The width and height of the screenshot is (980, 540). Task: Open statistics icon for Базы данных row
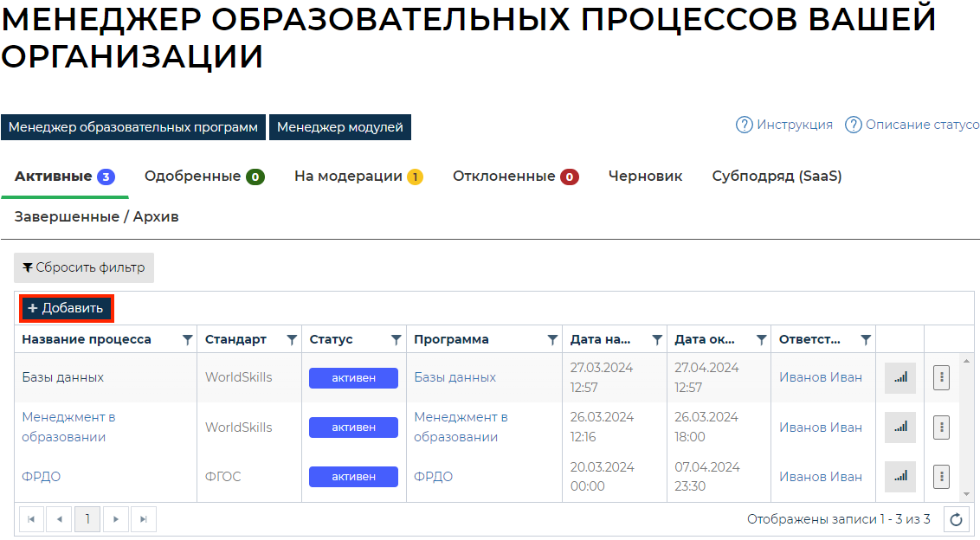click(899, 378)
